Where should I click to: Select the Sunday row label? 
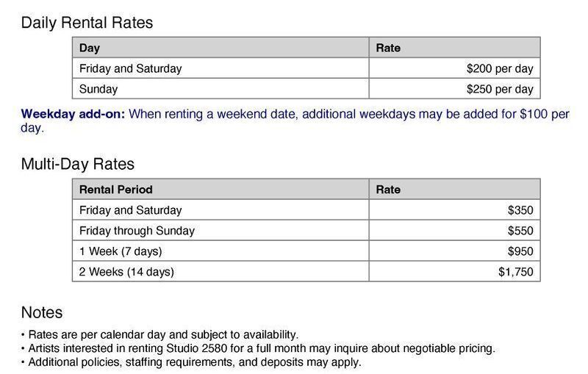(x=98, y=89)
